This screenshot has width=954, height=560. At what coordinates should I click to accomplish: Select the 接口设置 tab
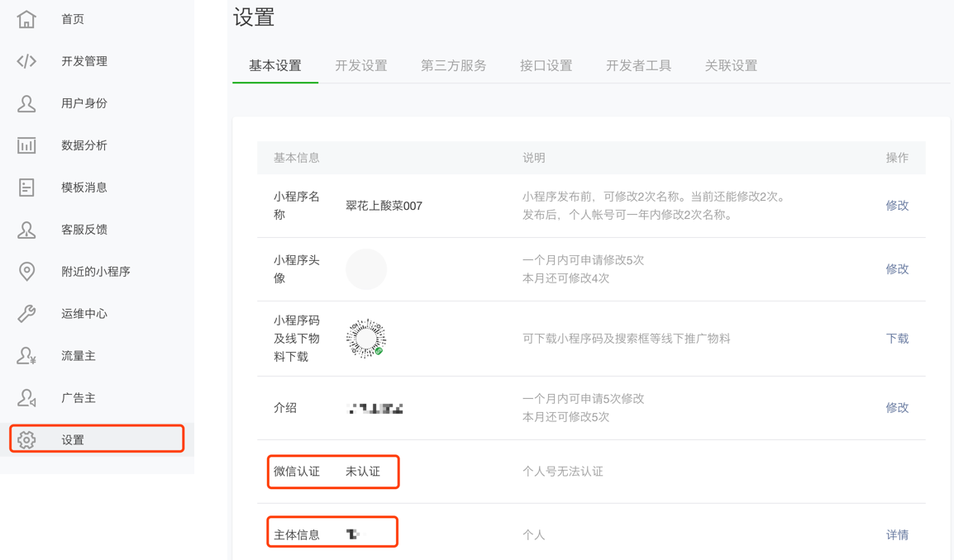[x=546, y=66]
